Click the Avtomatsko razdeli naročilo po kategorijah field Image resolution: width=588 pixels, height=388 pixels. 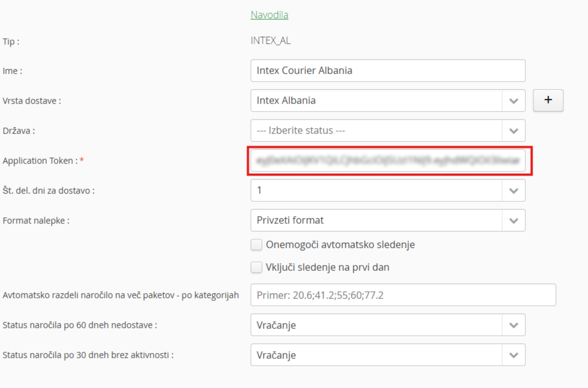point(403,295)
